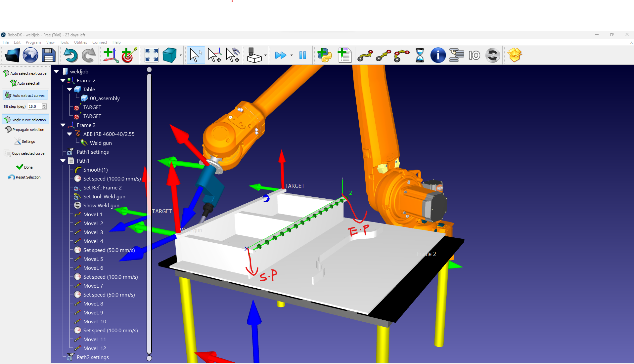Click the Add Python program icon
The height and width of the screenshot is (364, 634).
(x=324, y=55)
